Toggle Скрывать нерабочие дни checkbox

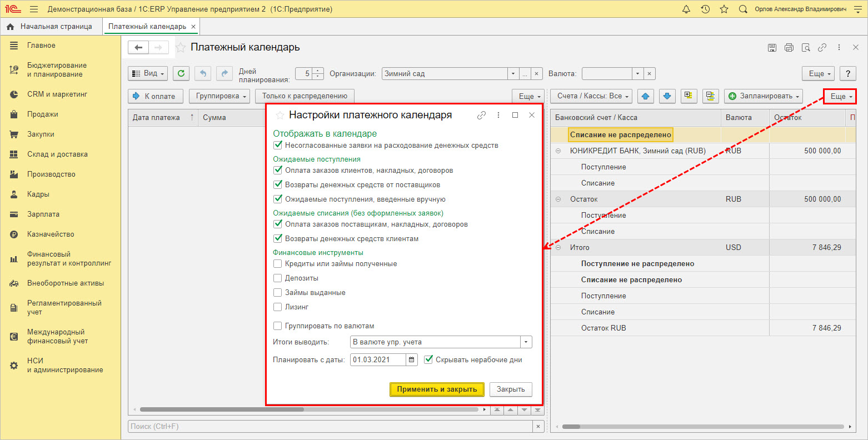click(428, 359)
